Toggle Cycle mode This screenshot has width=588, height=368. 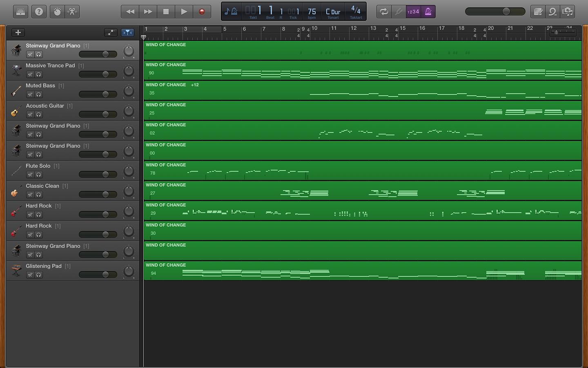pyautogui.click(x=384, y=12)
